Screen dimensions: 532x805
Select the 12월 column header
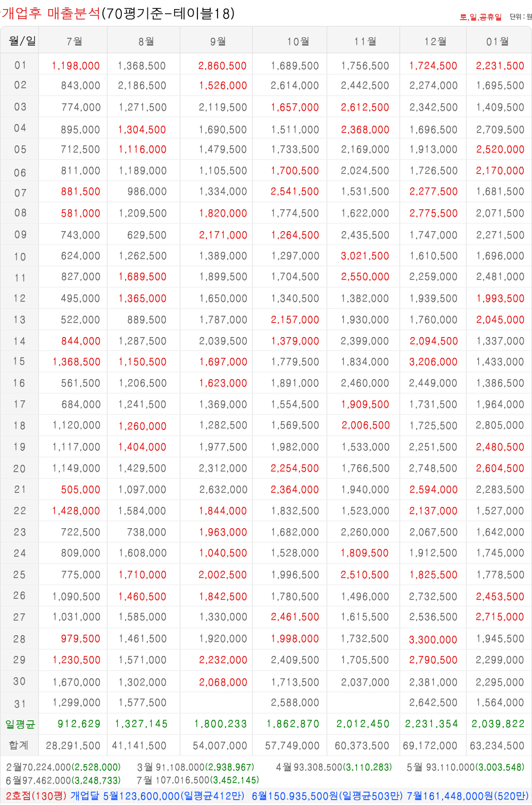[x=435, y=42]
